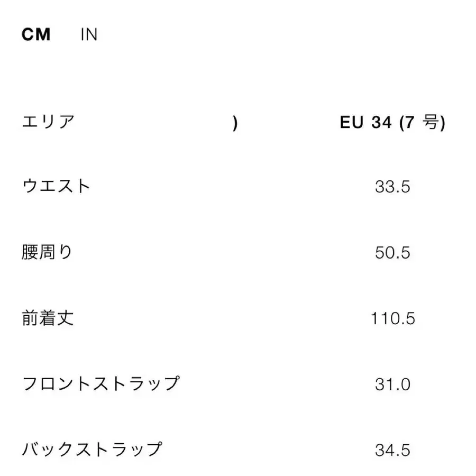Click the フロントストラップ label
Image resolution: width=476 pixels, height=476 pixels.
[100, 385]
